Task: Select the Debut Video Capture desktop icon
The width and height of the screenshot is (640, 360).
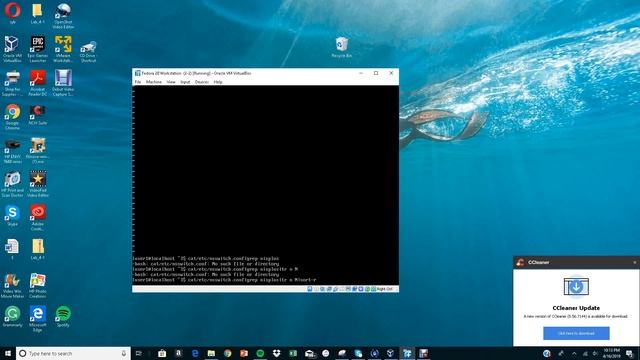Action: (63, 83)
